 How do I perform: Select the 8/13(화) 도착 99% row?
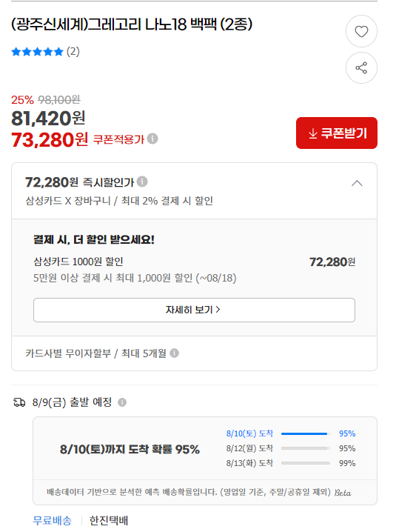(x=291, y=463)
